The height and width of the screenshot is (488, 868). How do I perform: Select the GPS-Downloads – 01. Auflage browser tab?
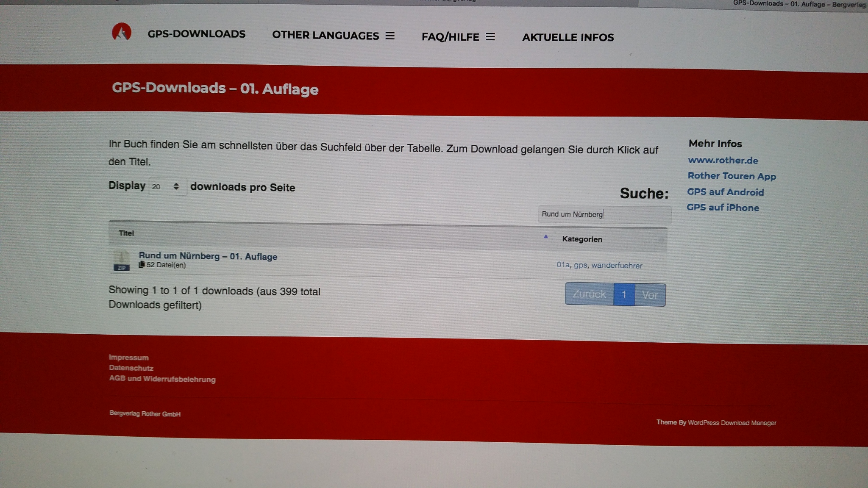799,4
